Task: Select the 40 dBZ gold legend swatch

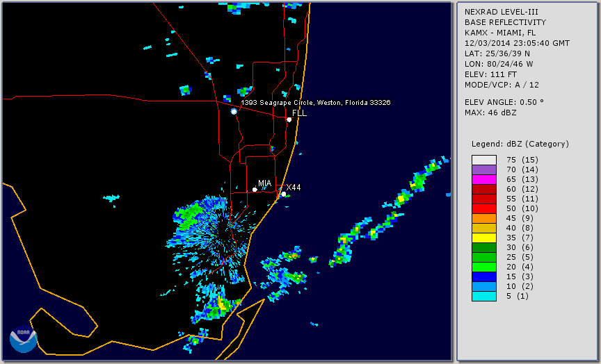Action: (484, 228)
